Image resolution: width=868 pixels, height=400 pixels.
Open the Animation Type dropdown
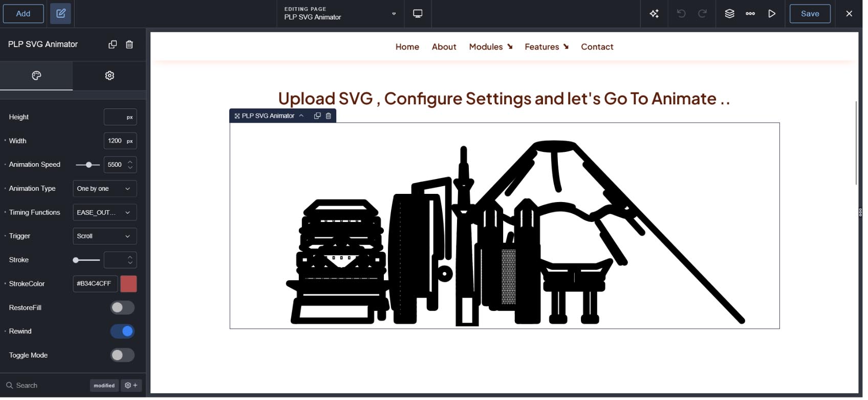click(x=105, y=190)
